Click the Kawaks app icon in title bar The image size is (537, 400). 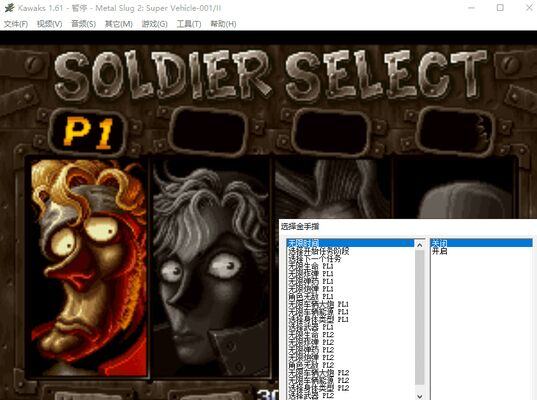click(x=9, y=8)
